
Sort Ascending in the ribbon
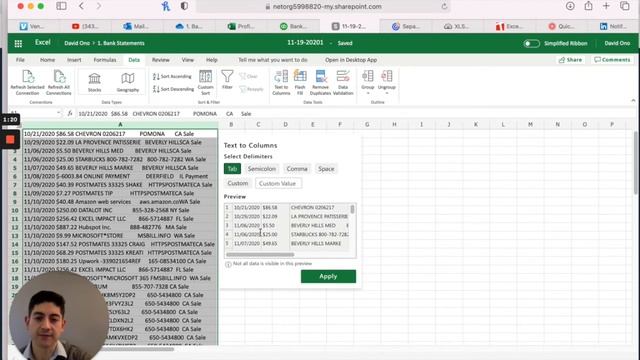(172, 76)
